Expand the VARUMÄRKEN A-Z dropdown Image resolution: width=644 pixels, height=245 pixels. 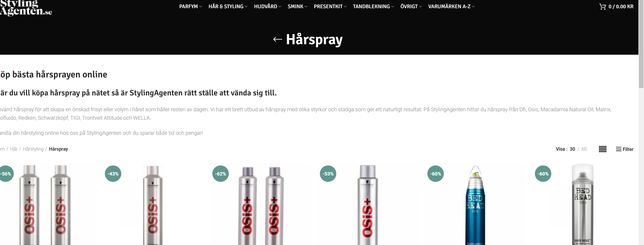point(451,6)
